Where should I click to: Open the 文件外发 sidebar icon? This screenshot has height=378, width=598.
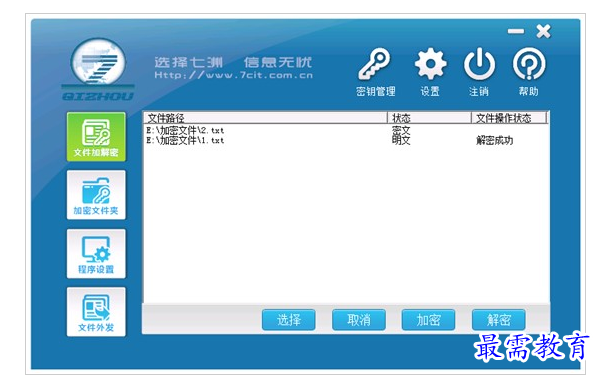[x=96, y=312]
